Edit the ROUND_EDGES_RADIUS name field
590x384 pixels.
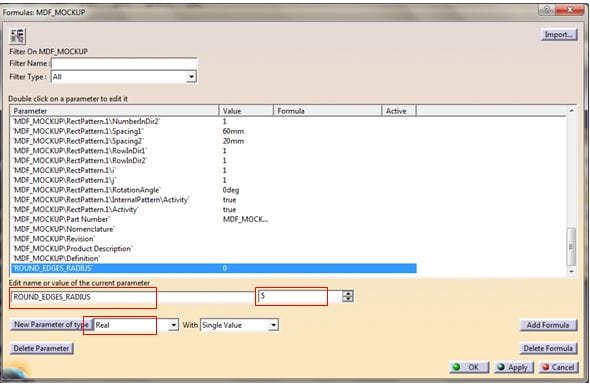132,297
